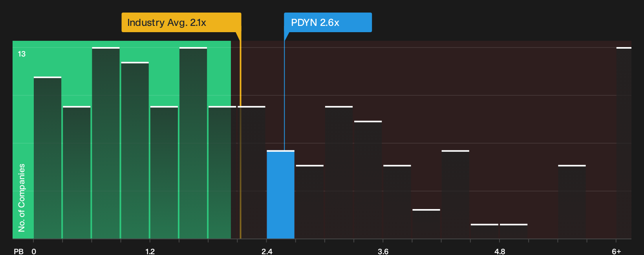Select the "6+" x-axis tick label

click(617, 251)
